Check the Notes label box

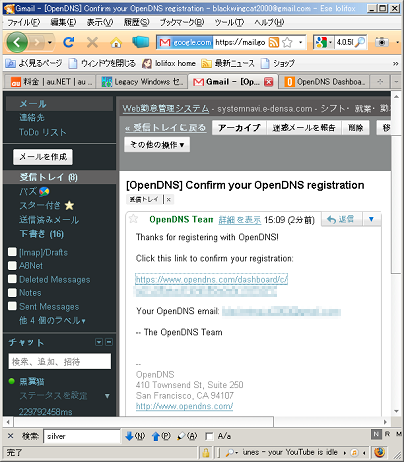12,292
